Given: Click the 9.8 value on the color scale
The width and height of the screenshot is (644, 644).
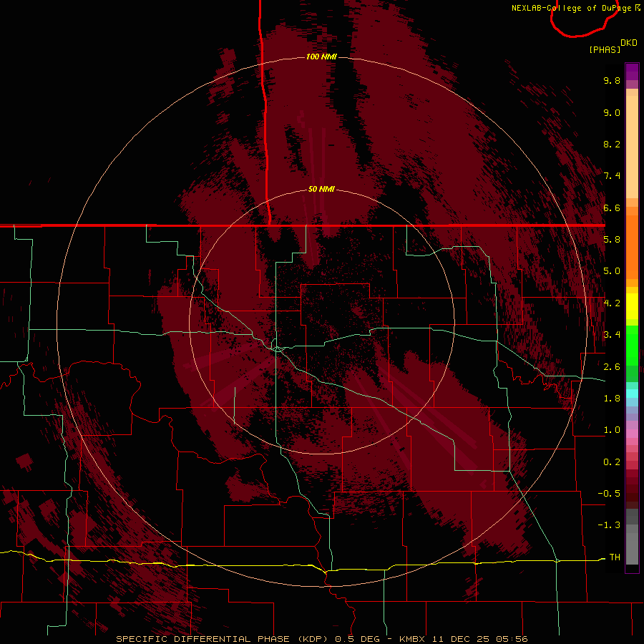Looking at the screenshot, I should [x=612, y=80].
